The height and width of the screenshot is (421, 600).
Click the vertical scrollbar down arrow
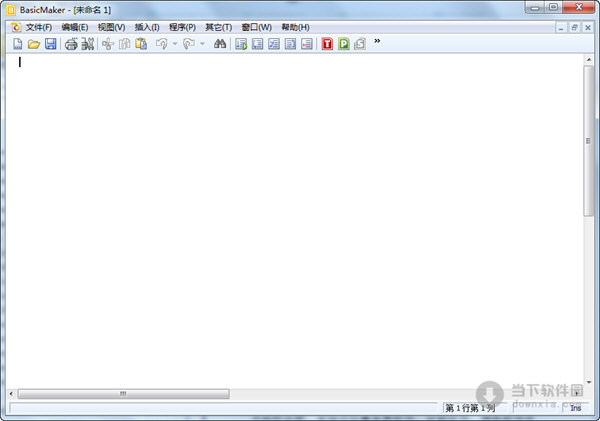[589, 382]
